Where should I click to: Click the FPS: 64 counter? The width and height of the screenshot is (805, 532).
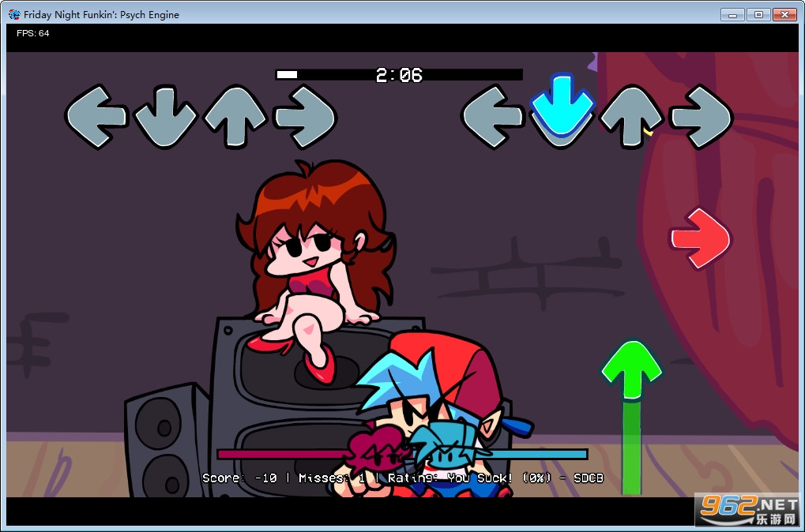tap(33, 33)
